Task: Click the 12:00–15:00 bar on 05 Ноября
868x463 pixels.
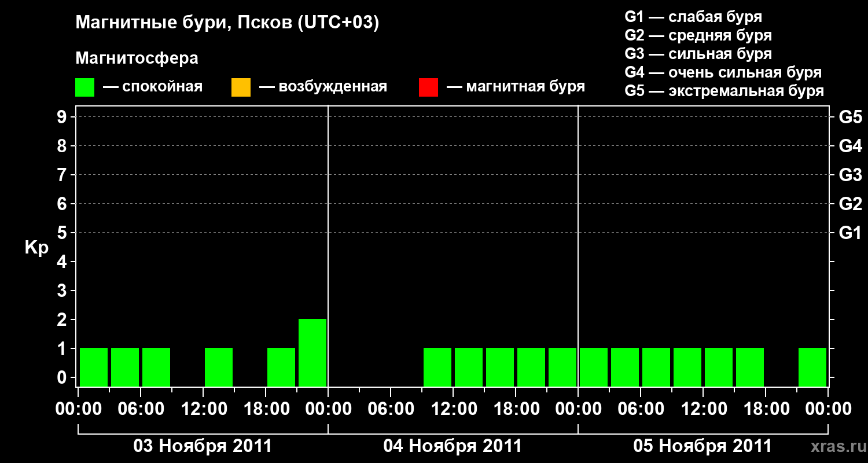Action: point(719,367)
